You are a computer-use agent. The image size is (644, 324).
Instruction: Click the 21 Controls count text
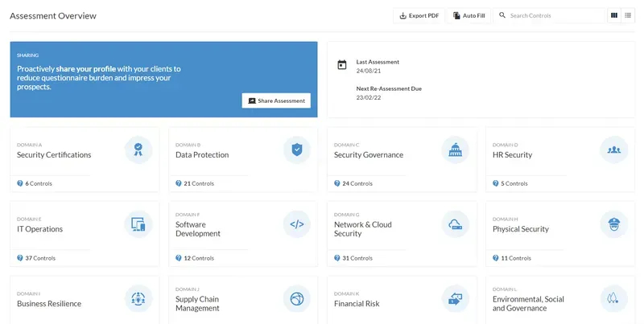(199, 183)
